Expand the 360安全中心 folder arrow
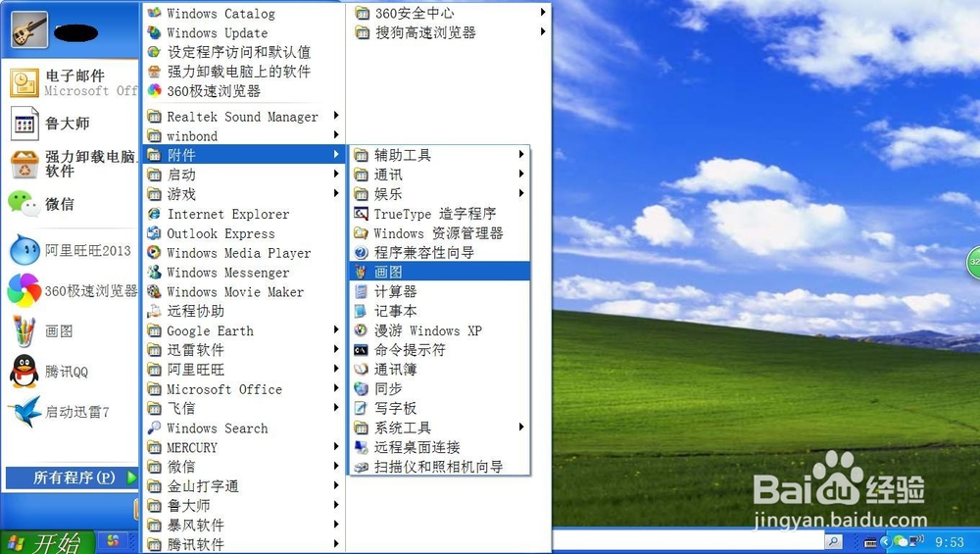This screenshot has height=554, width=980. click(543, 12)
